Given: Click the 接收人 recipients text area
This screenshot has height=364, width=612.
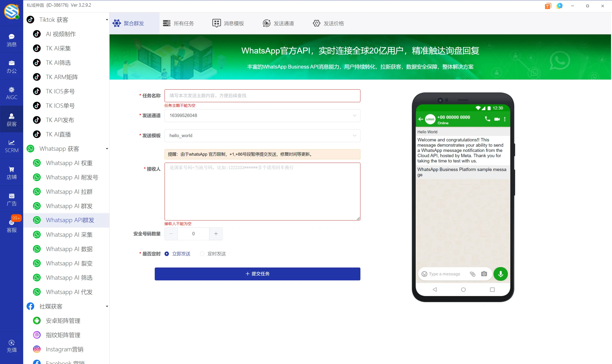Looking at the screenshot, I should (262, 191).
